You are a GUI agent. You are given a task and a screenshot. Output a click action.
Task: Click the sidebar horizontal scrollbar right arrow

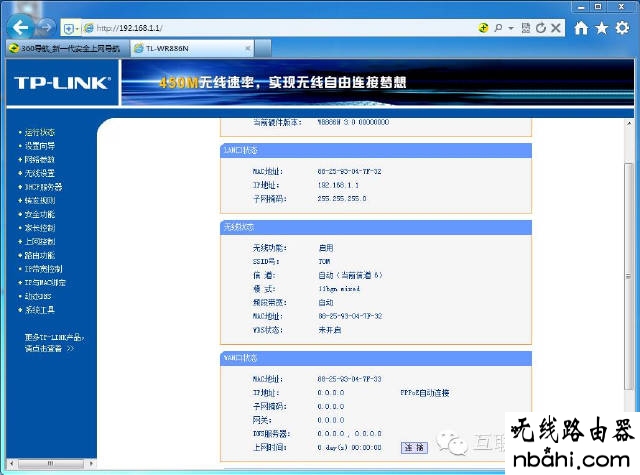(91, 463)
